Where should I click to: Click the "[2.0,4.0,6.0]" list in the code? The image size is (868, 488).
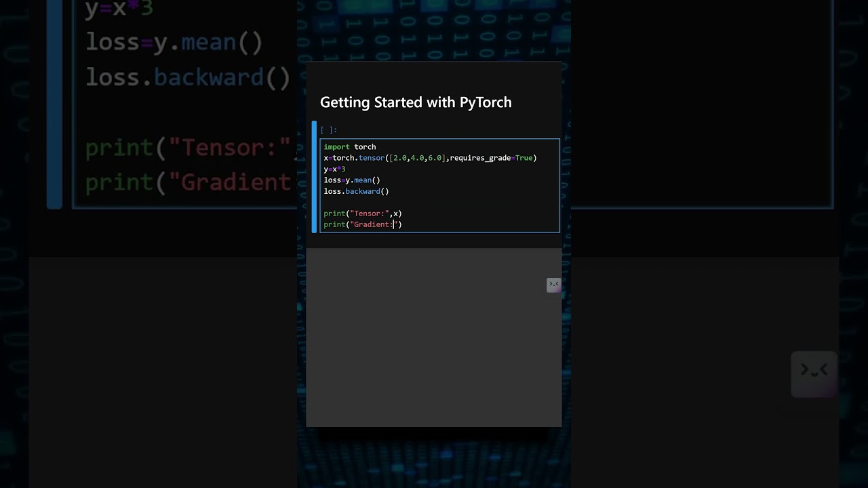tap(417, 158)
